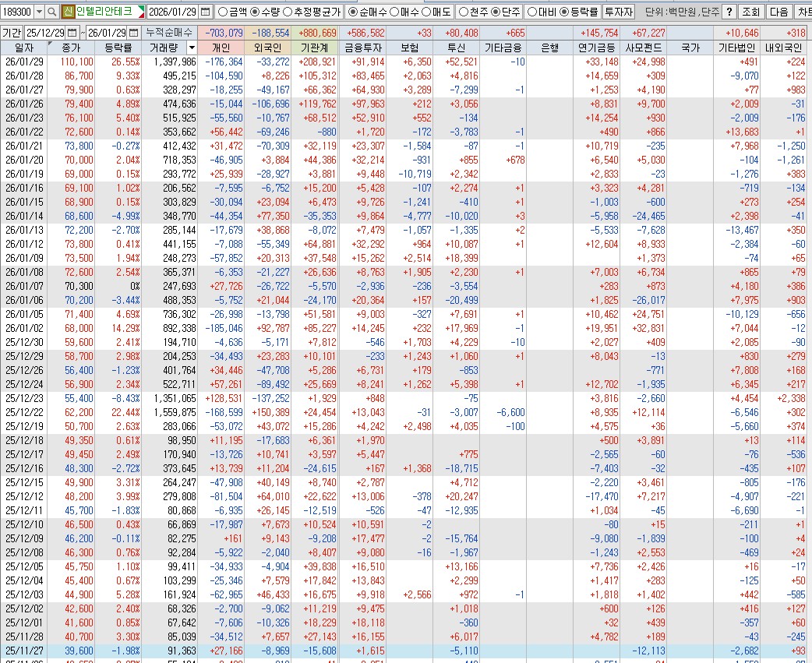This screenshot has width=812, height=663.
Task: Click the 다음 next button
Action: point(778,12)
